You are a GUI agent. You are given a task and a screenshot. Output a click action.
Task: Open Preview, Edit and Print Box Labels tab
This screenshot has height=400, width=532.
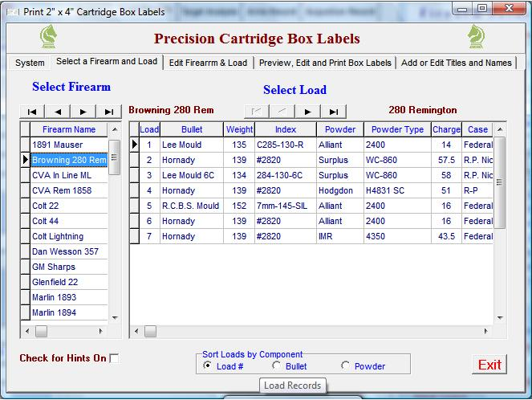click(325, 63)
